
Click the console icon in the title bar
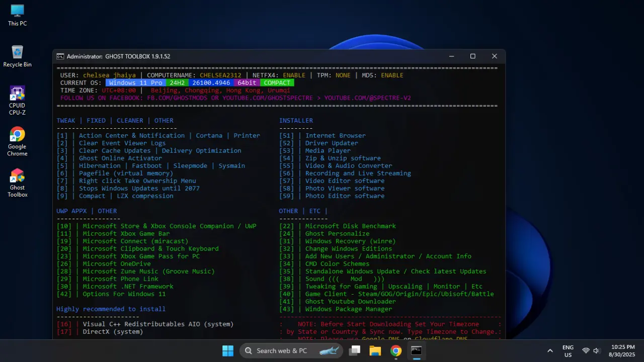click(60, 56)
